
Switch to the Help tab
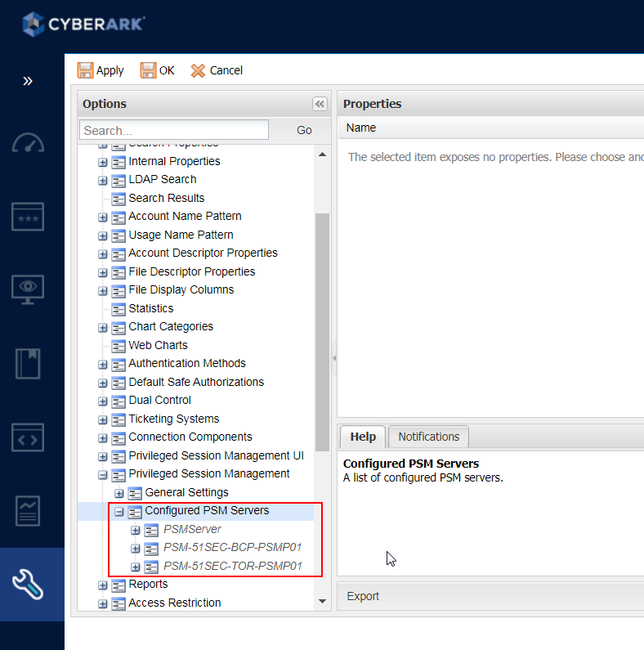coord(363,437)
